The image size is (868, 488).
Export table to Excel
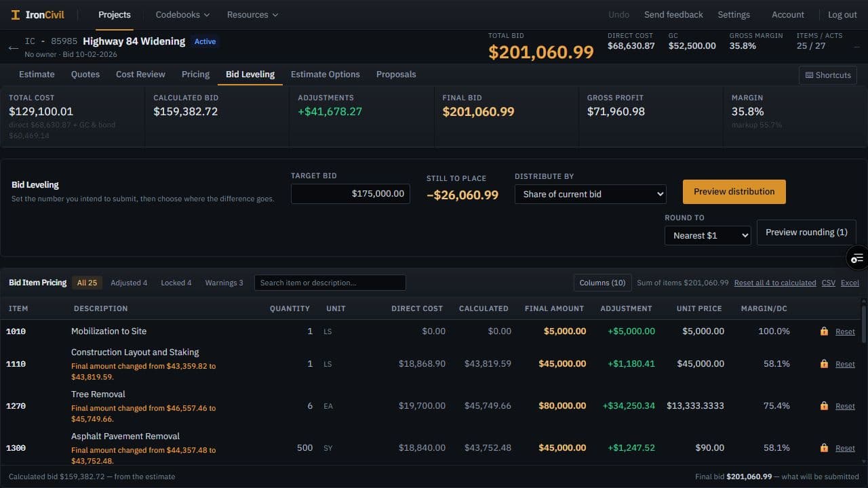850,283
